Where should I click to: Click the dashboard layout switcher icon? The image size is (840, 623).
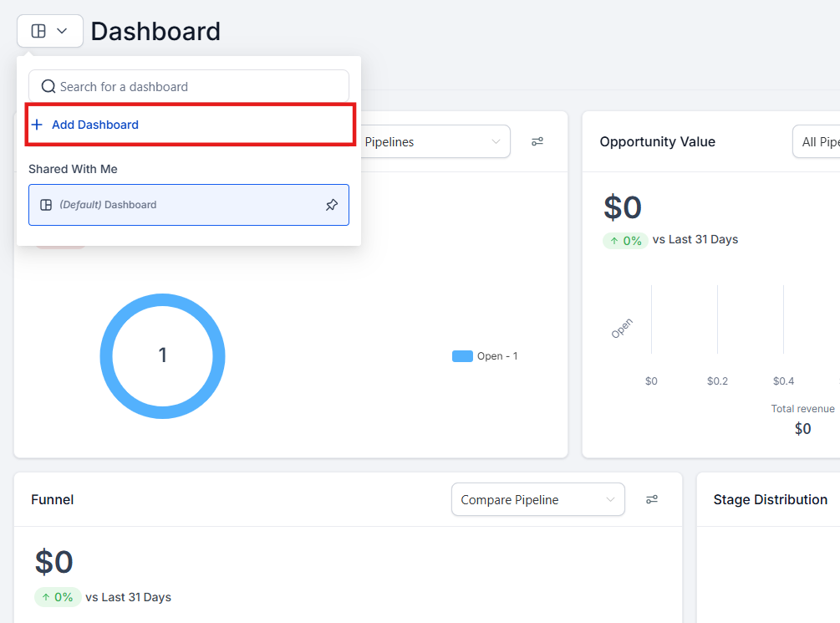pos(38,31)
